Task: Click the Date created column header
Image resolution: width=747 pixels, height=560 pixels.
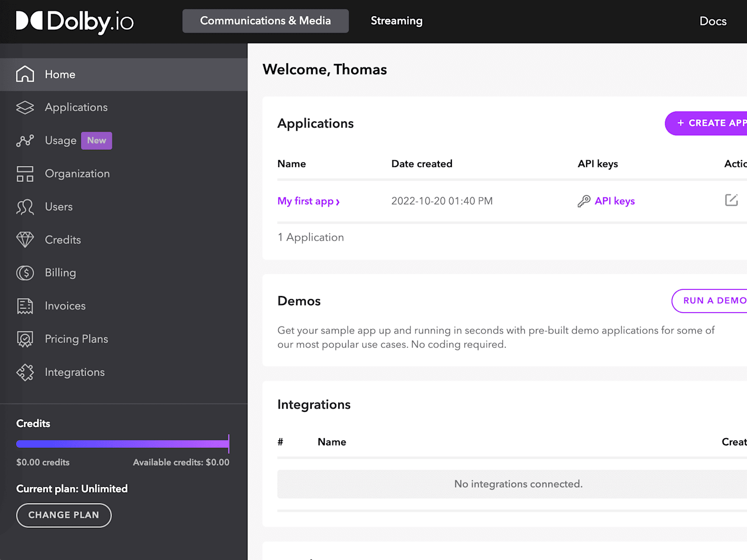Action: pyautogui.click(x=422, y=164)
